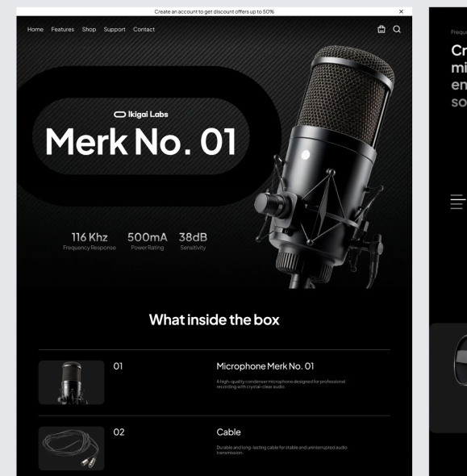Click the discount account banner text

[x=215, y=11]
